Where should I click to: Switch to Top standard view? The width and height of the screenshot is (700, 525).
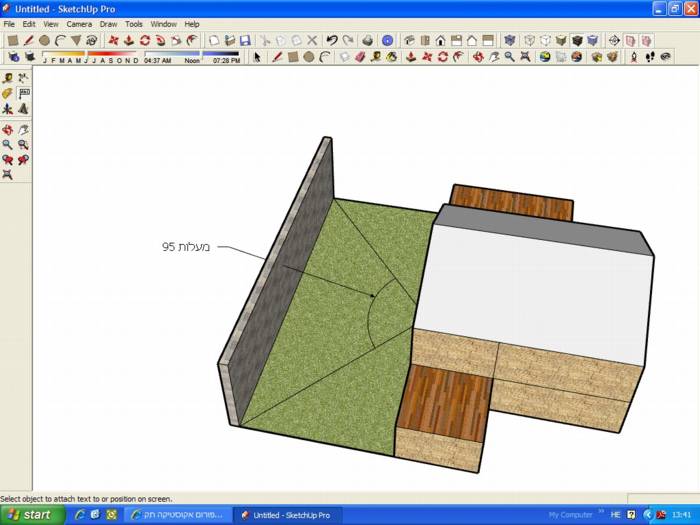[425, 41]
